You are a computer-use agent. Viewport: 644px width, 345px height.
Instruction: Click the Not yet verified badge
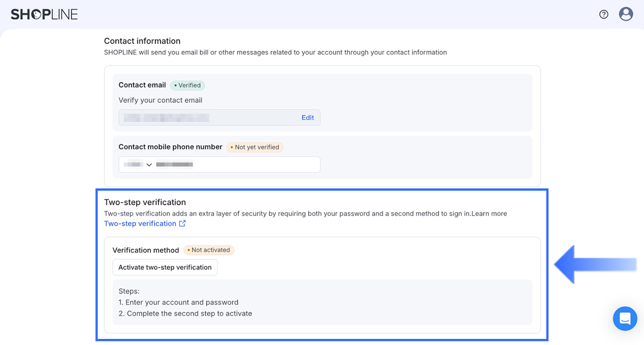coord(255,147)
